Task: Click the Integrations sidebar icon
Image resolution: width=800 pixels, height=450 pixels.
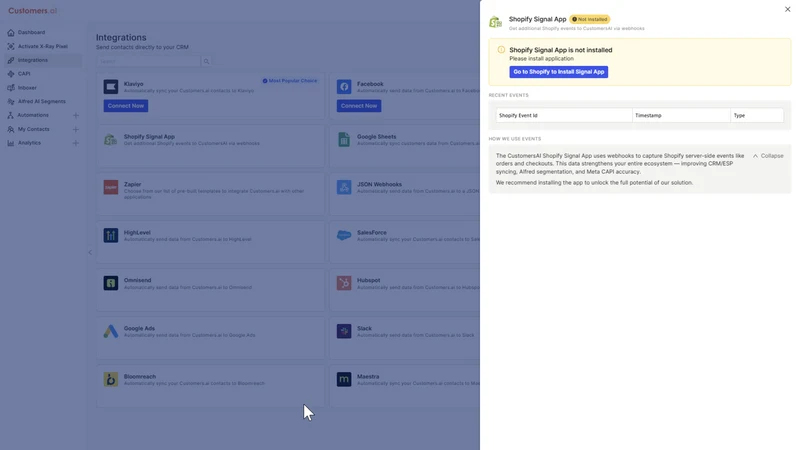Action: [11, 60]
